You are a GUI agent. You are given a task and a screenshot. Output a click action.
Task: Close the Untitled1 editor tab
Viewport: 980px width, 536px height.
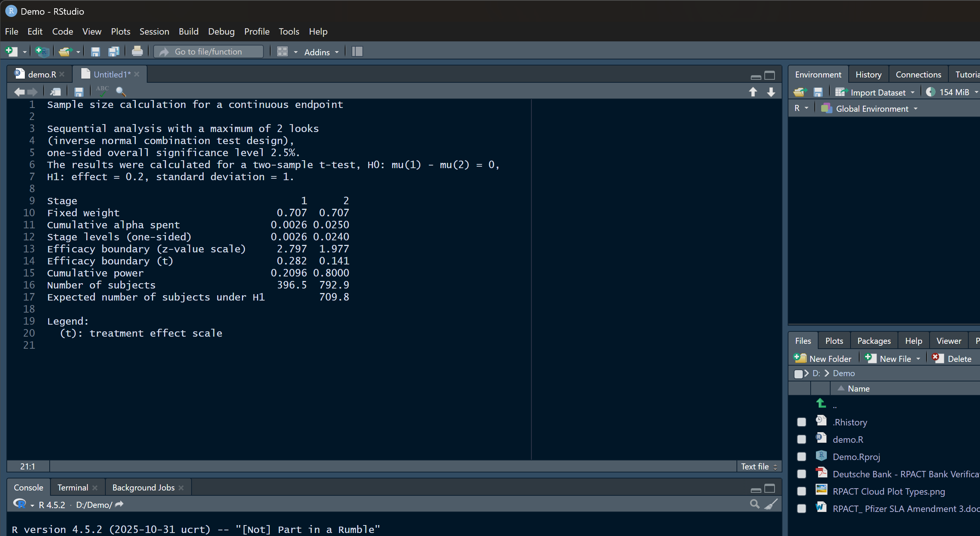[137, 74]
